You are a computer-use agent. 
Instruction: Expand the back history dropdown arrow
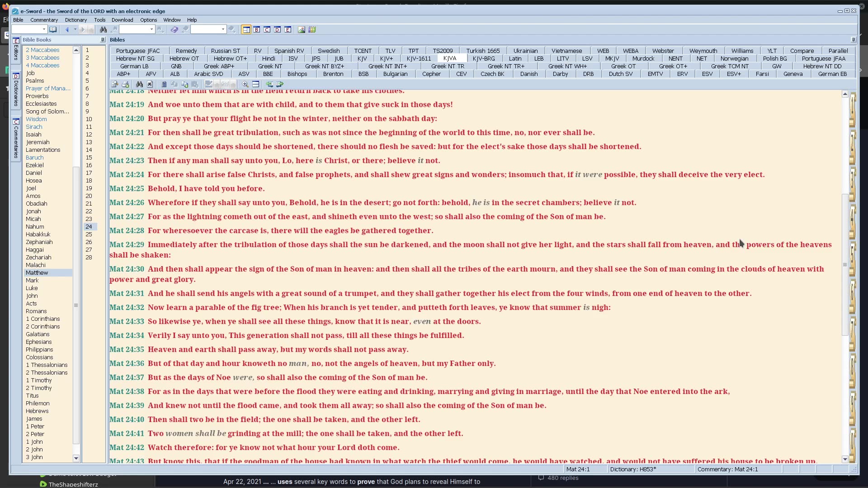[x=75, y=30]
